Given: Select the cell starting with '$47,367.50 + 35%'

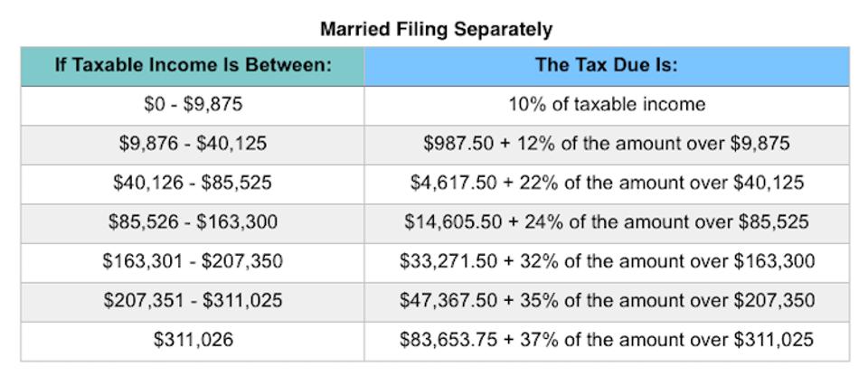Looking at the screenshot, I should click(x=607, y=300).
